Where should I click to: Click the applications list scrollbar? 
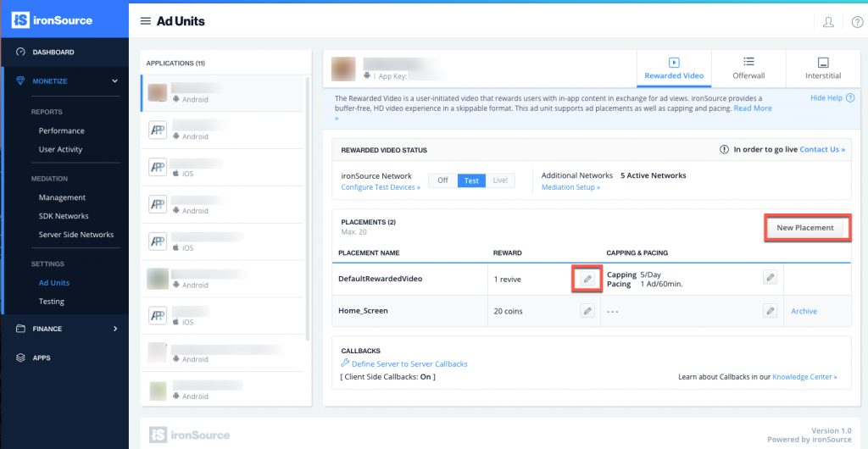pyautogui.click(x=307, y=210)
